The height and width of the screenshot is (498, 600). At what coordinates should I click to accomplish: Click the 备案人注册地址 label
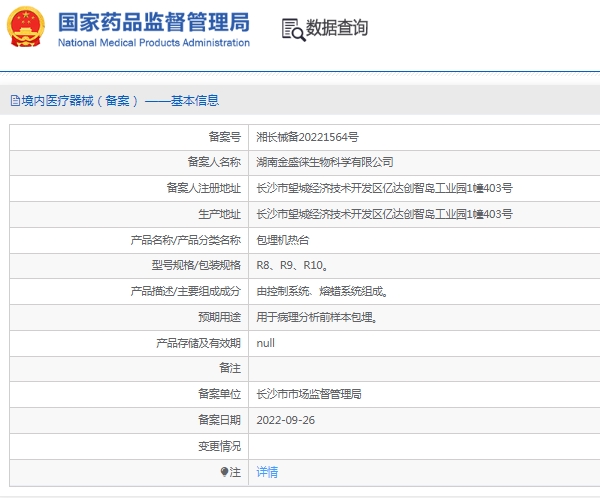click(x=204, y=188)
